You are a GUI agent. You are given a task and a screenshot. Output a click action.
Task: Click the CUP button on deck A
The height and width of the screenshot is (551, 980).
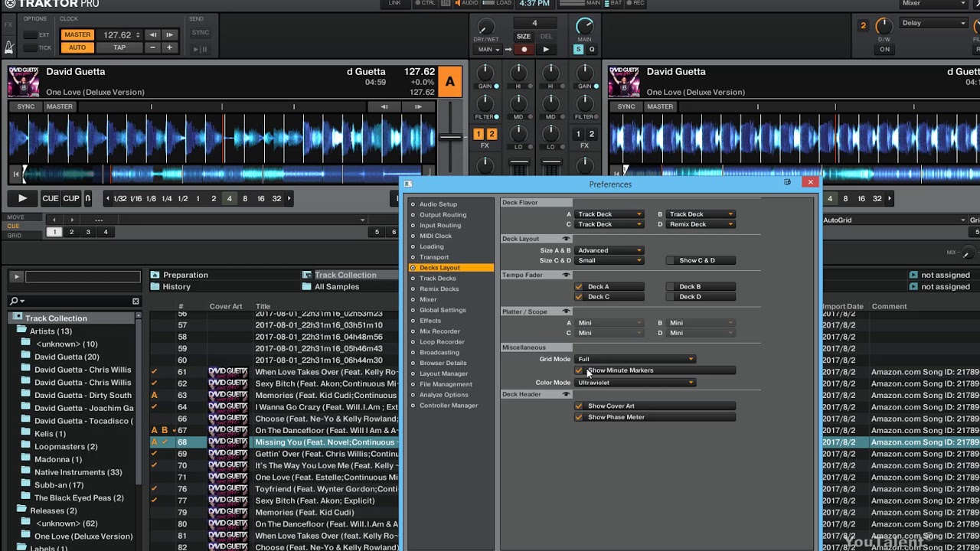(x=71, y=198)
